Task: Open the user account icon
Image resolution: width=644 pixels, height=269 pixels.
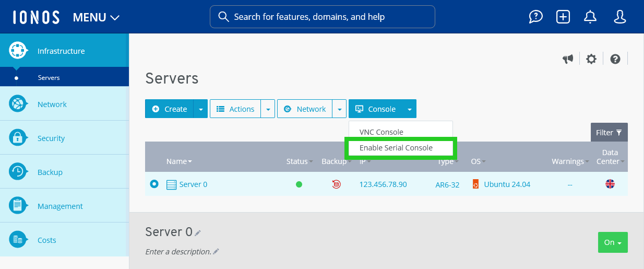Action: 620,17
